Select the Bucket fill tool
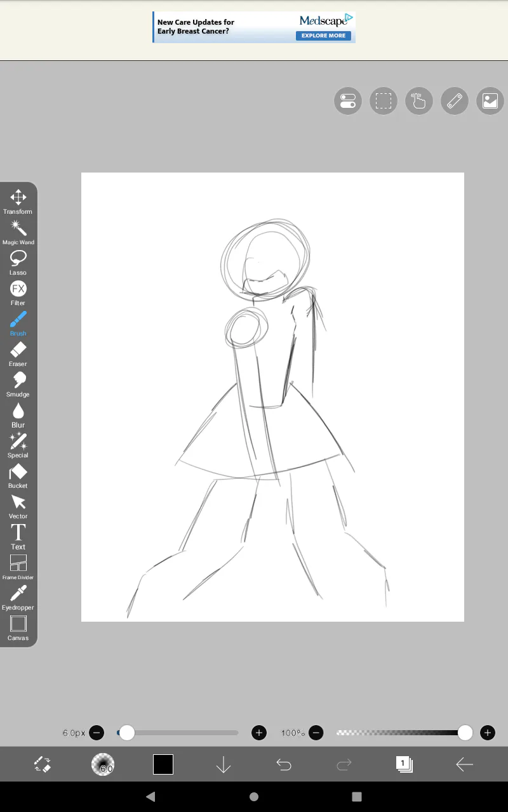Screen dimensions: 508x812 pos(18,476)
